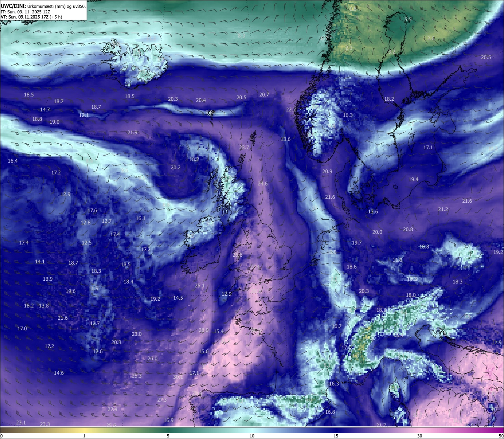
Task: Click the 19.6 value label
Action: pyautogui.click(x=70, y=291)
